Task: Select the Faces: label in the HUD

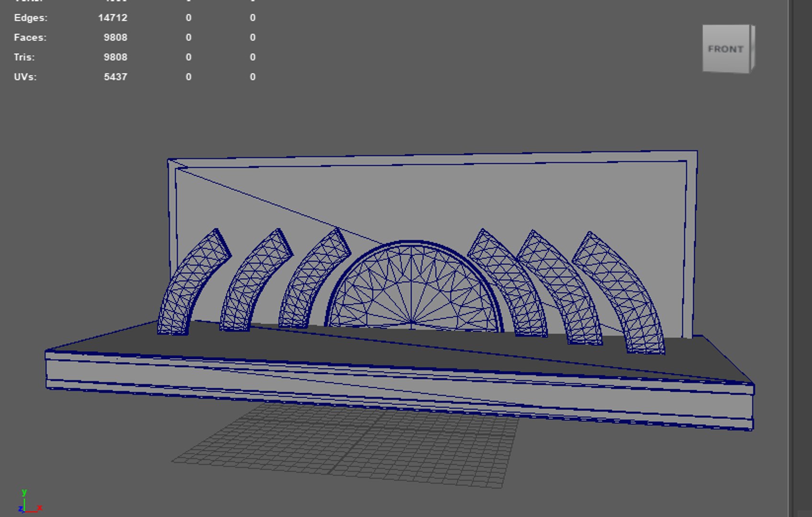Action: (30, 37)
